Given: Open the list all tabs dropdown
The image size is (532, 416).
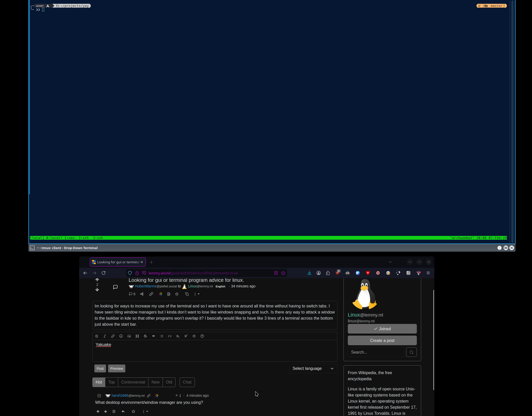Looking at the screenshot, I should click(x=390, y=262).
